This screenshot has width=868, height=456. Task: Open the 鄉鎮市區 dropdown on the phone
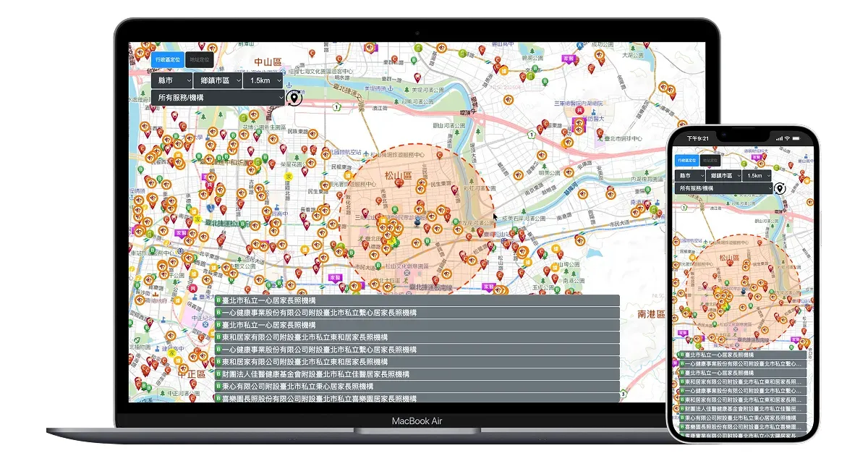[x=723, y=176]
